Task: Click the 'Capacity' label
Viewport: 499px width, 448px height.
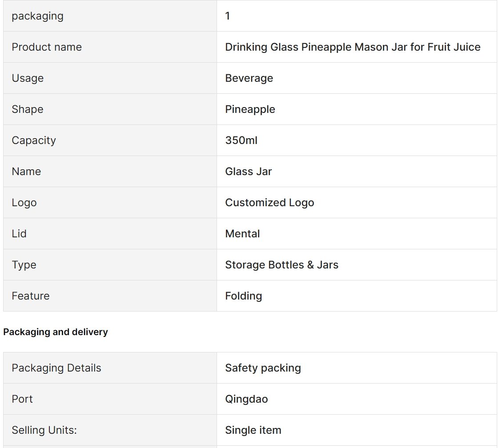Action: pyautogui.click(x=34, y=140)
